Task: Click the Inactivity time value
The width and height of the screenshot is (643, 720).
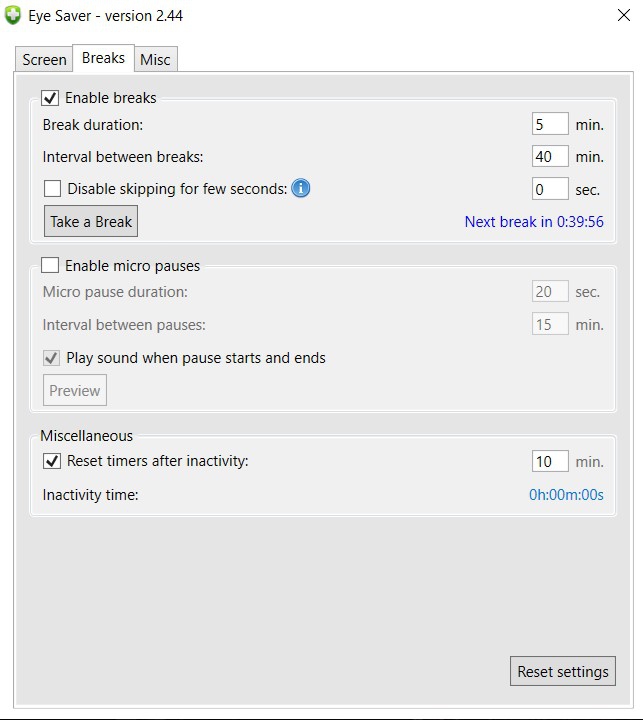Action: [x=566, y=495]
